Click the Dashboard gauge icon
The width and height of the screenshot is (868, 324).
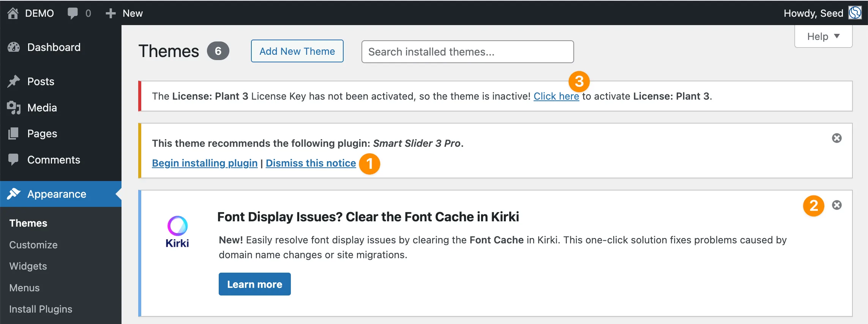pyautogui.click(x=14, y=47)
